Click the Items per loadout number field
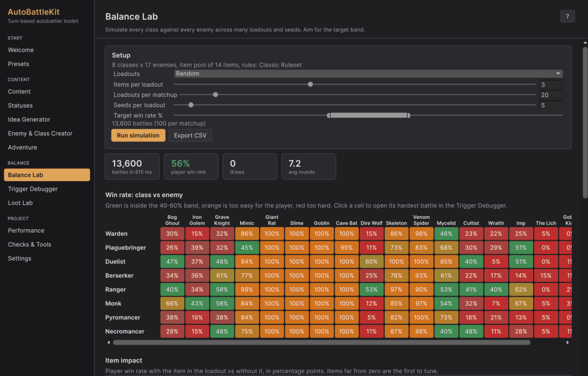Image resolution: width=588 pixels, height=376 pixels. click(x=551, y=84)
